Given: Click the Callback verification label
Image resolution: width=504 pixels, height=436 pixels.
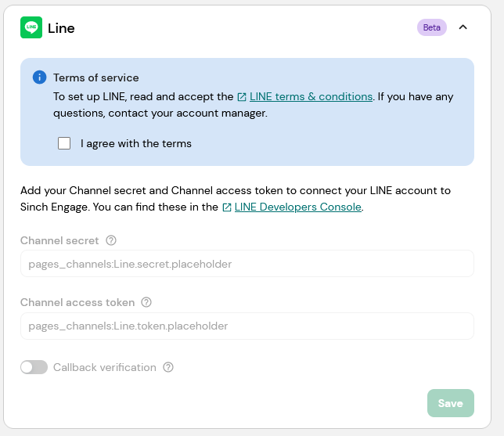Looking at the screenshot, I should point(104,367).
